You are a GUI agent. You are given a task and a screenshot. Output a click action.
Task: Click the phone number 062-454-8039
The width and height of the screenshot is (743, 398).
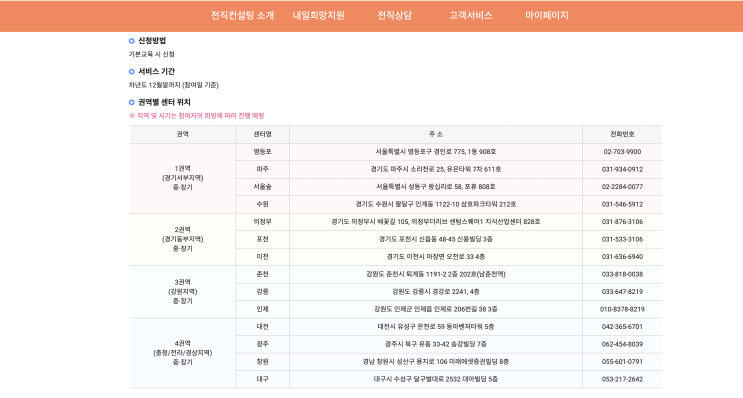(x=622, y=344)
